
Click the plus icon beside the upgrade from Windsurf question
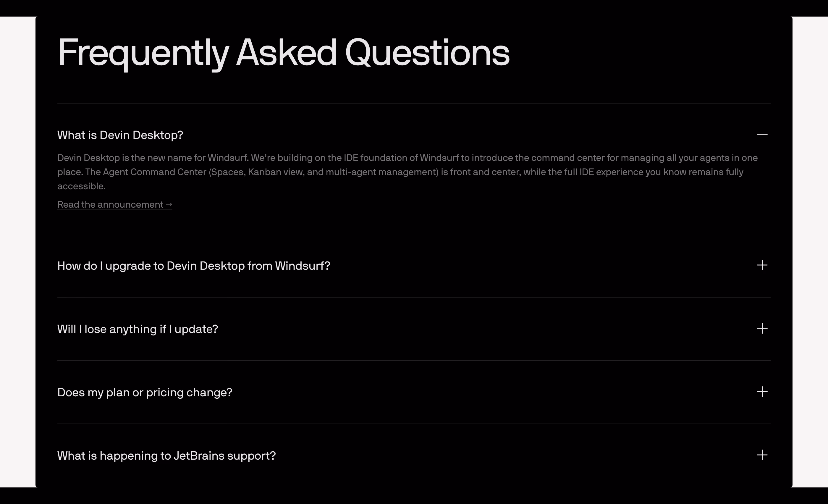(762, 265)
